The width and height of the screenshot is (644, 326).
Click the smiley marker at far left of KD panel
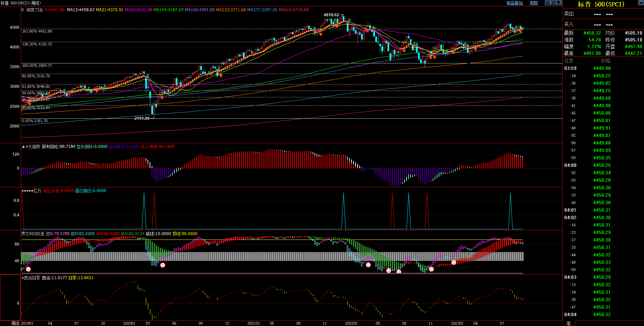pos(29,269)
